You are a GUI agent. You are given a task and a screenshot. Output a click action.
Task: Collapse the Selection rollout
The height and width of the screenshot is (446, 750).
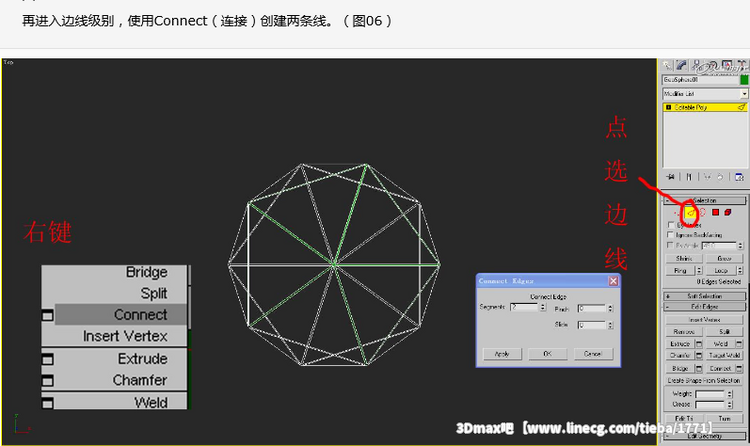706,200
